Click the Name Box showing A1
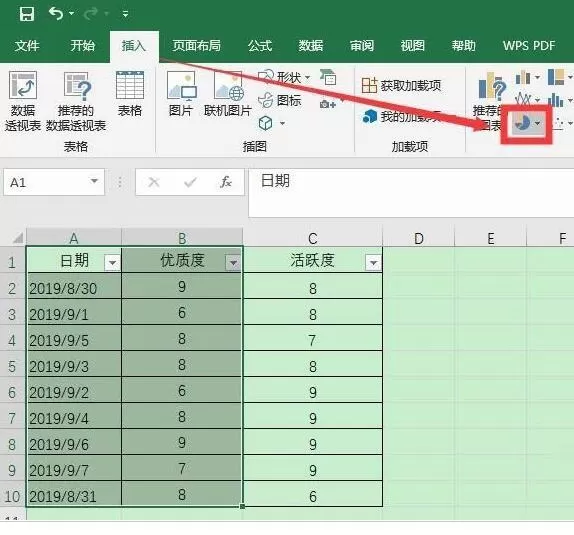This screenshot has height=535, width=574. (x=46, y=182)
